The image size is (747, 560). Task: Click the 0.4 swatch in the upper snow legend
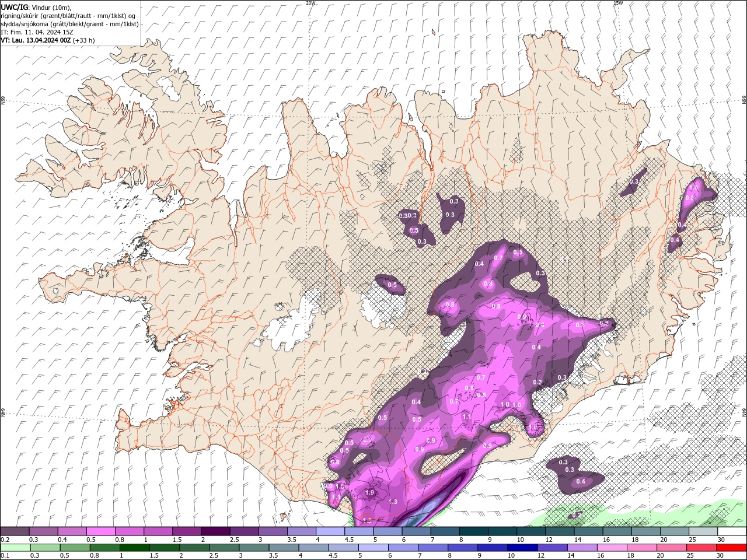pos(72,531)
